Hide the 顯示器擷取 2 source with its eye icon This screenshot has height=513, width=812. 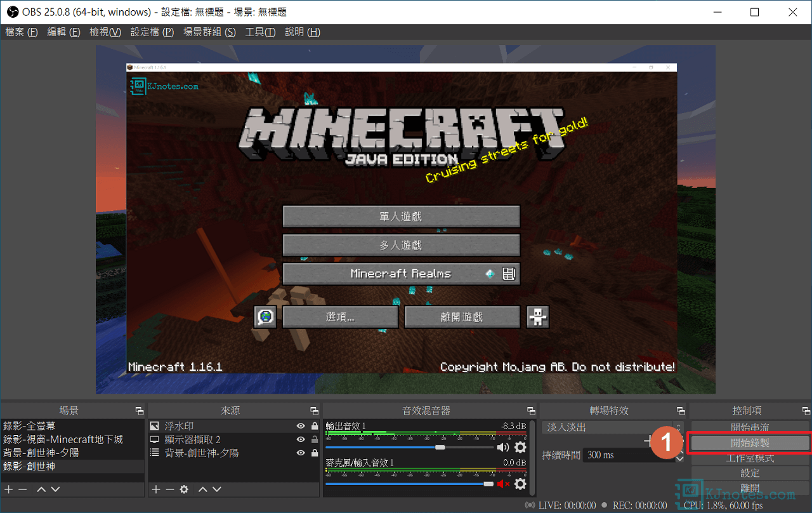(301, 439)
